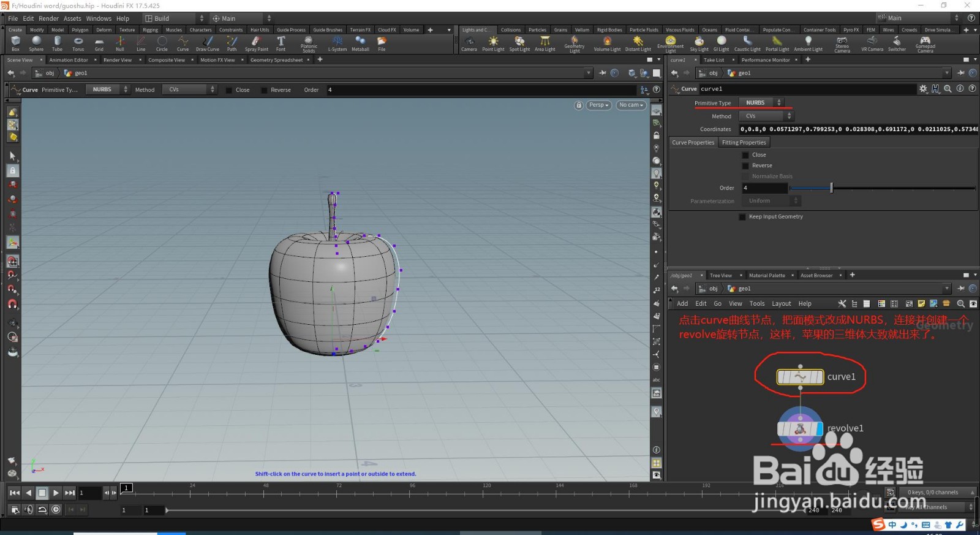Open the Persp view dropdown

pos(599,105)
